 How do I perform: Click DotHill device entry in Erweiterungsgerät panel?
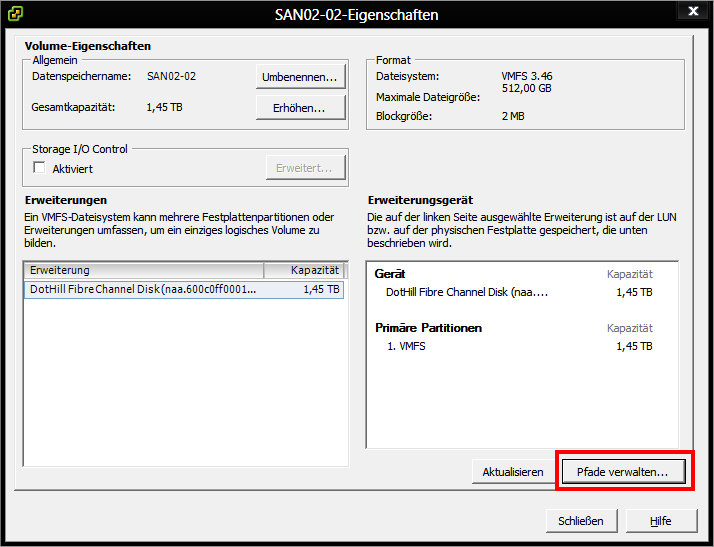click(466, 292)
